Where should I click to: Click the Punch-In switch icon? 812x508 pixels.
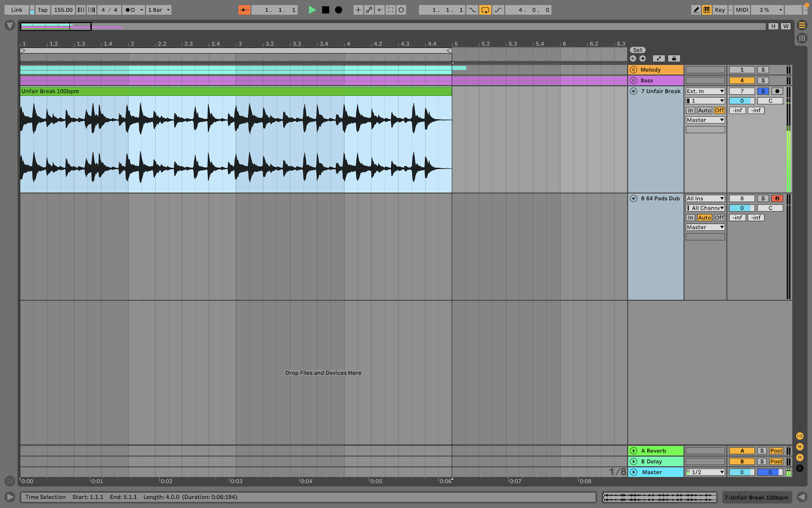[x=472, y=9]
